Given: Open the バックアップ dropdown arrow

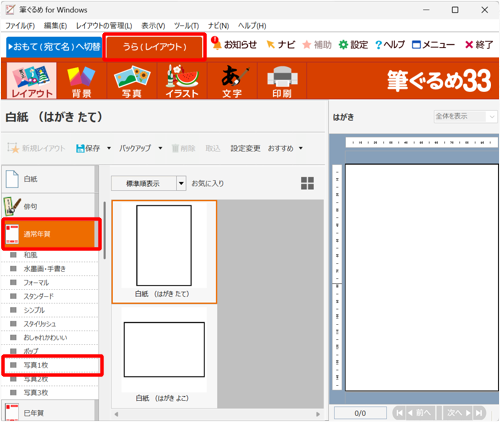Looking at the screenshot, I should (x=160, y=148).
